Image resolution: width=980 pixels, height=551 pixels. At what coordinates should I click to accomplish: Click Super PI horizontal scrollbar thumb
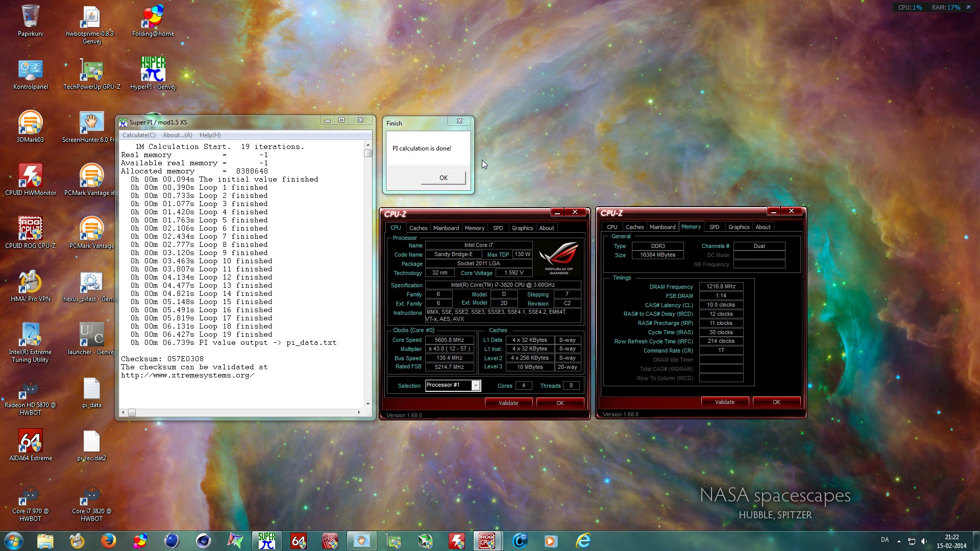click(132, 412)
